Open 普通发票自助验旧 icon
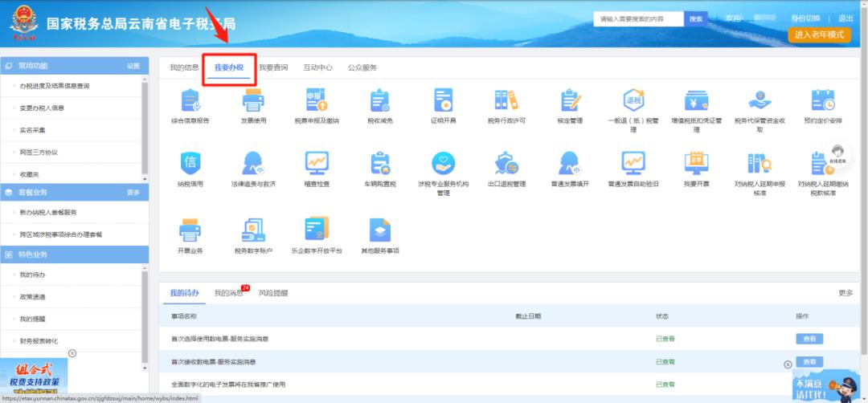The image size is (868, 403). click(x=633, y=163)
